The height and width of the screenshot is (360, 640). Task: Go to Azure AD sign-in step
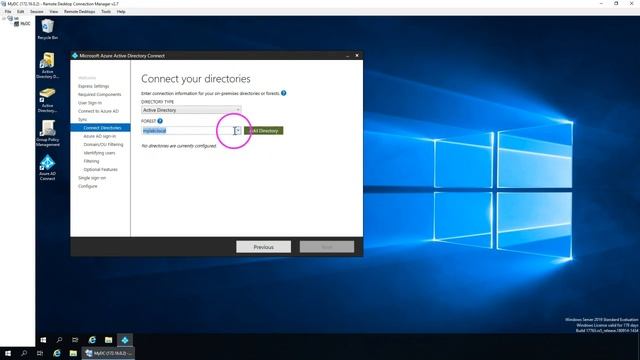(x=100, y=136)
